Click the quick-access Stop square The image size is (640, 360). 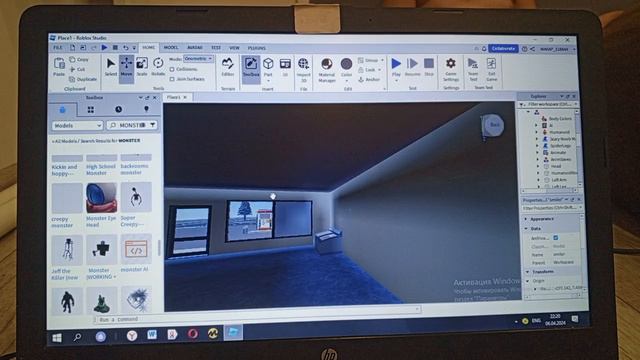click(116, 48)
